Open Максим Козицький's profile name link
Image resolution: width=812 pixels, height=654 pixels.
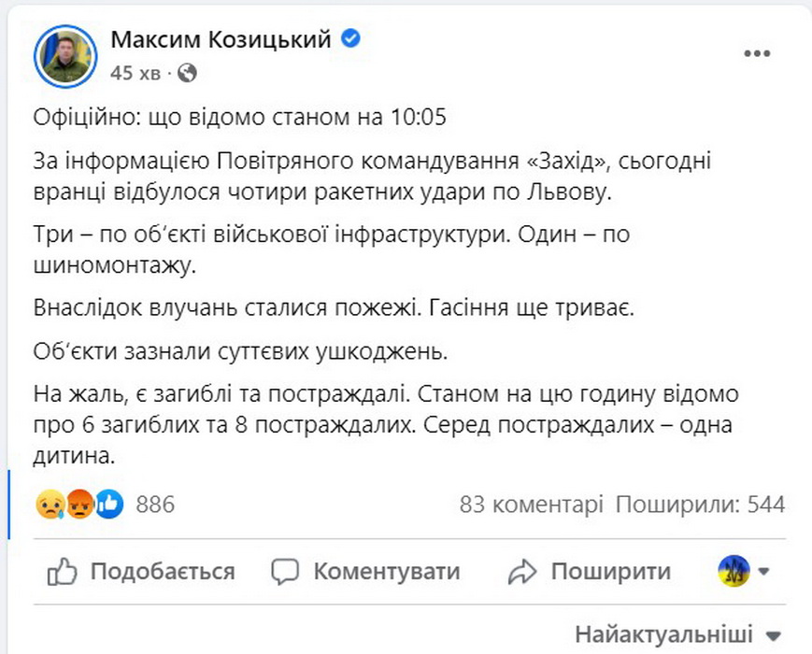pos(221,39)
